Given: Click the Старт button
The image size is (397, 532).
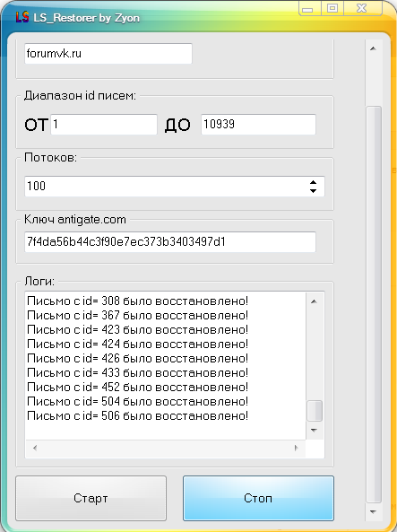Looking at the screenshot, I should click(x=91, y=498).
